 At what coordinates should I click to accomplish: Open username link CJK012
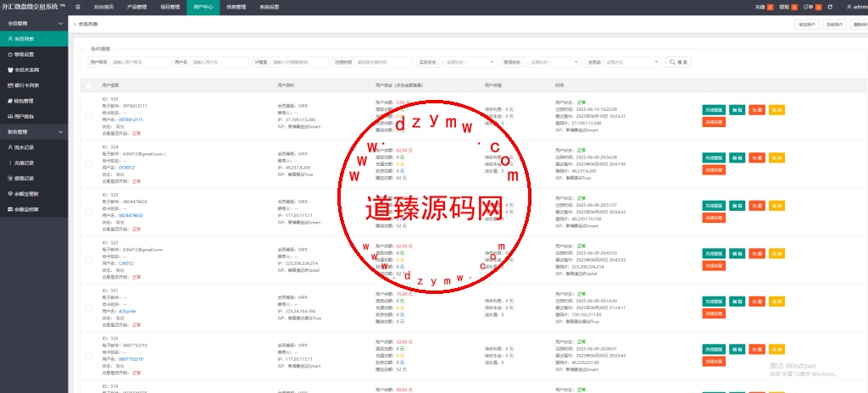click(x=125, y=263)
